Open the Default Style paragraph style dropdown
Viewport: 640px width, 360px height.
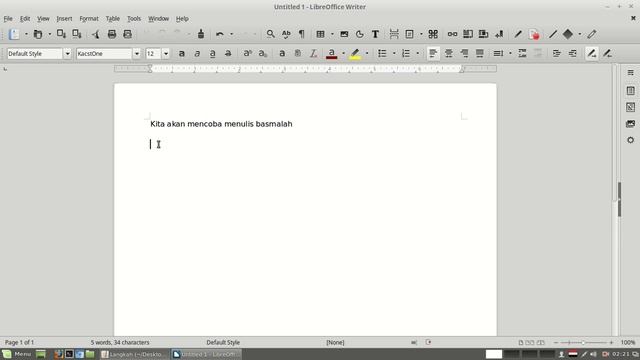pyautogui.click(x=67, y=53)
